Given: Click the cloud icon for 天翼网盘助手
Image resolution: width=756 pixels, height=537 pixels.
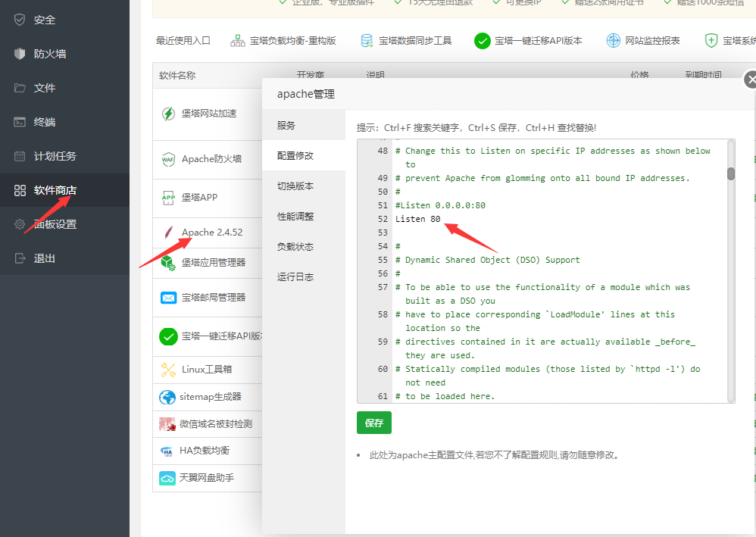Looking at the screenshot, I should pos(167,478).
